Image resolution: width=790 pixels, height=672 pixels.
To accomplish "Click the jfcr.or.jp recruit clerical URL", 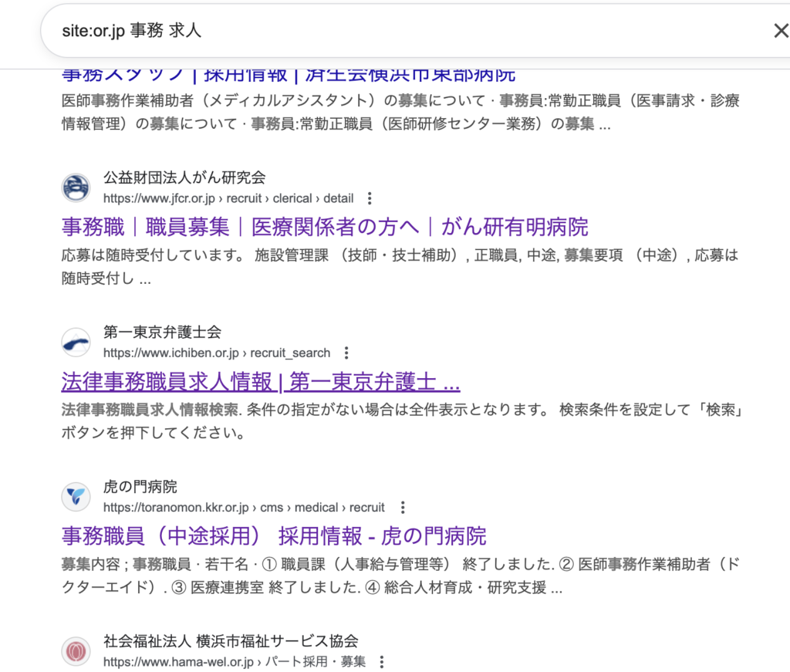I will (228, 198).
